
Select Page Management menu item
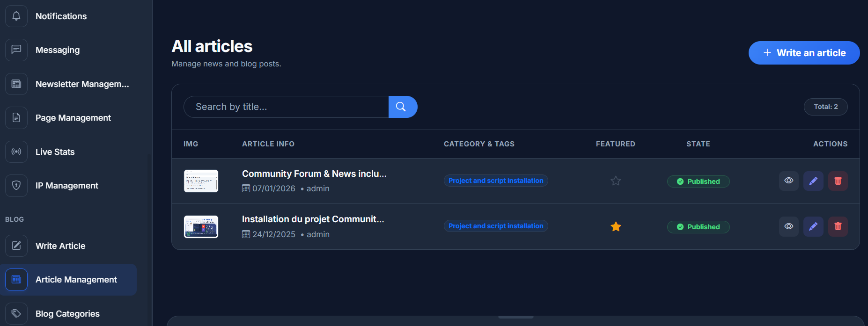point(73,118)
